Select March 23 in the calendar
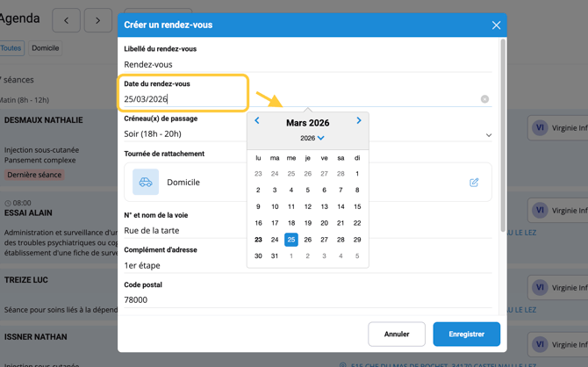The image size is (588, 367). tap(258, 240)
